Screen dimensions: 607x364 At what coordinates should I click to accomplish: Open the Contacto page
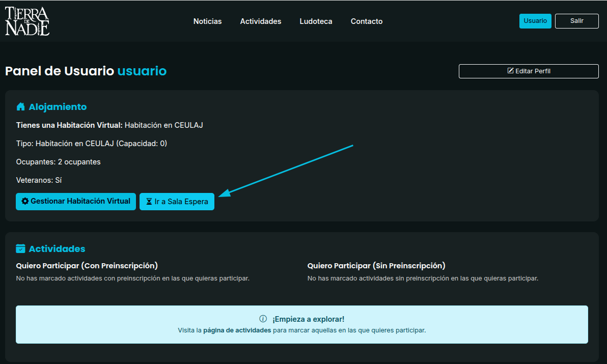pos(367,21)
